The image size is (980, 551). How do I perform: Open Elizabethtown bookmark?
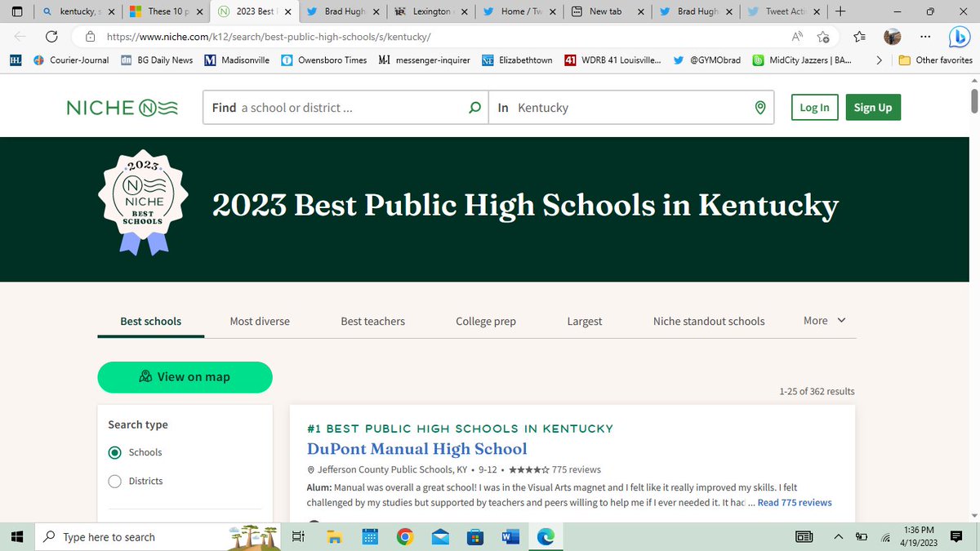517,60
